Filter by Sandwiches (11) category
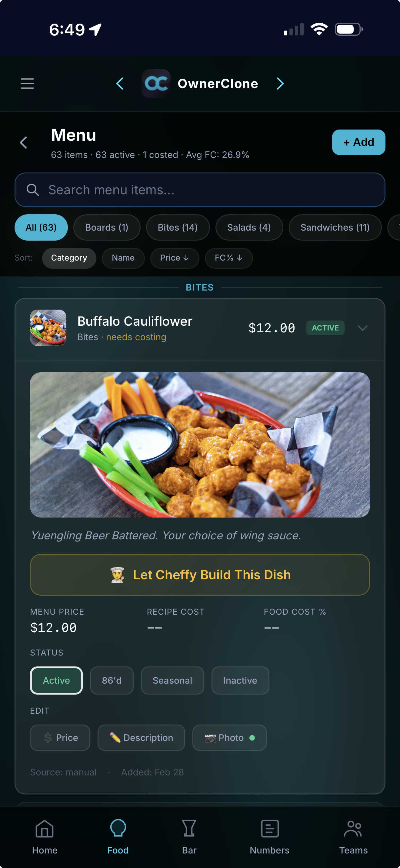 point(335,228)
